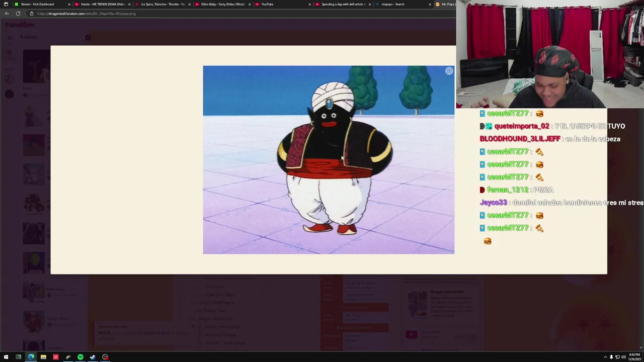Click the browser tab actions icon at far left
Viewport: 644px width, 362px height.
click(x=6, y=5)
